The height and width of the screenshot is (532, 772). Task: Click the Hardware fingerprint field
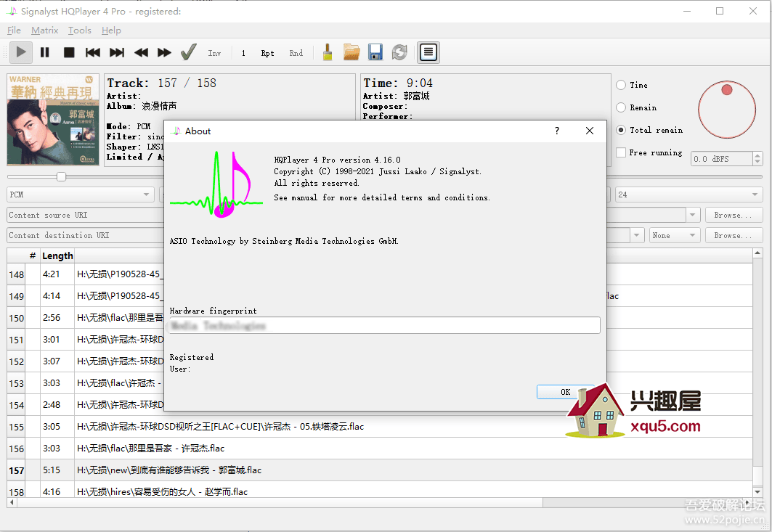coord(384,325)
